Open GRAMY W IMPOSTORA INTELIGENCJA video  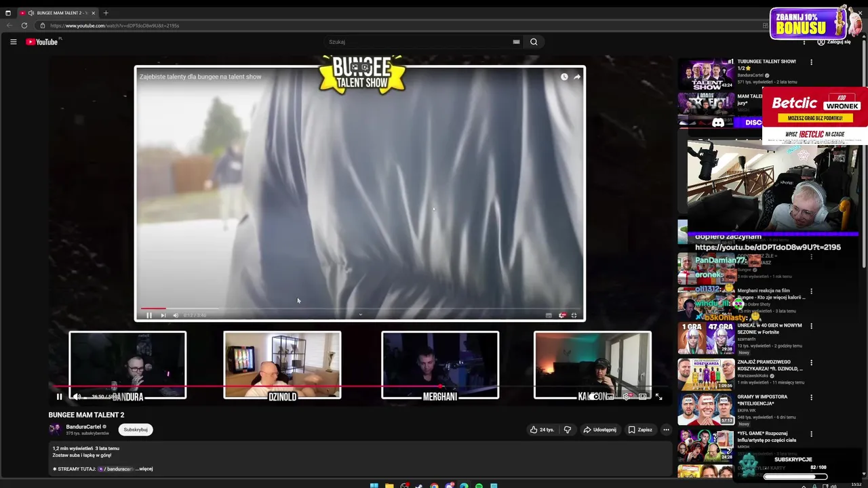coord(706,409)
